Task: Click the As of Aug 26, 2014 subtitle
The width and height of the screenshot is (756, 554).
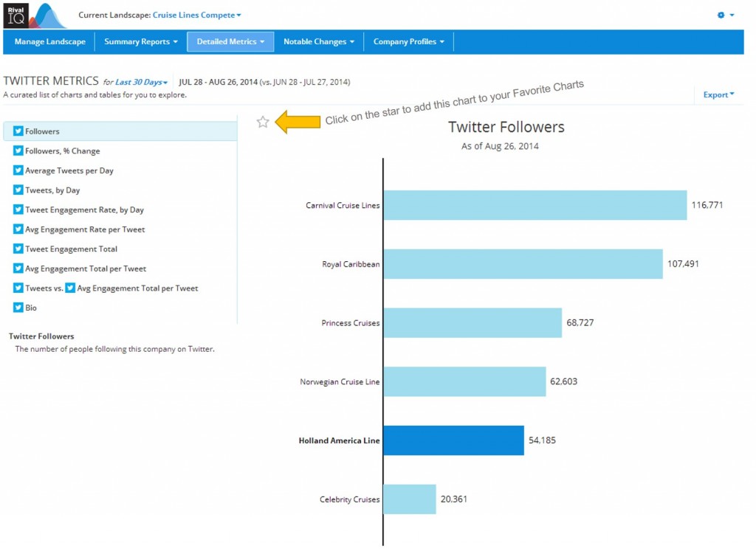Action: pos(500,146)
